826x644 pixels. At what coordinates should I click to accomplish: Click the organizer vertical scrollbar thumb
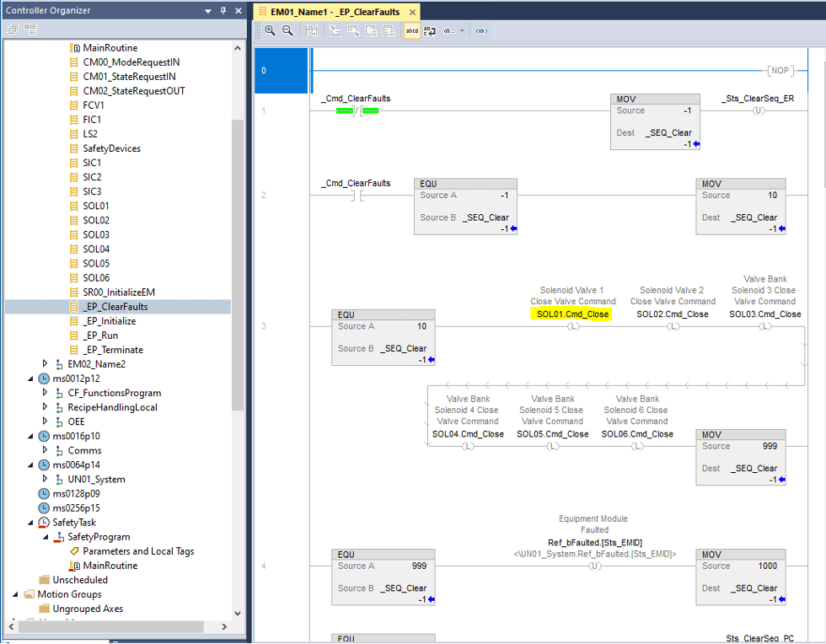click(238, 265)
